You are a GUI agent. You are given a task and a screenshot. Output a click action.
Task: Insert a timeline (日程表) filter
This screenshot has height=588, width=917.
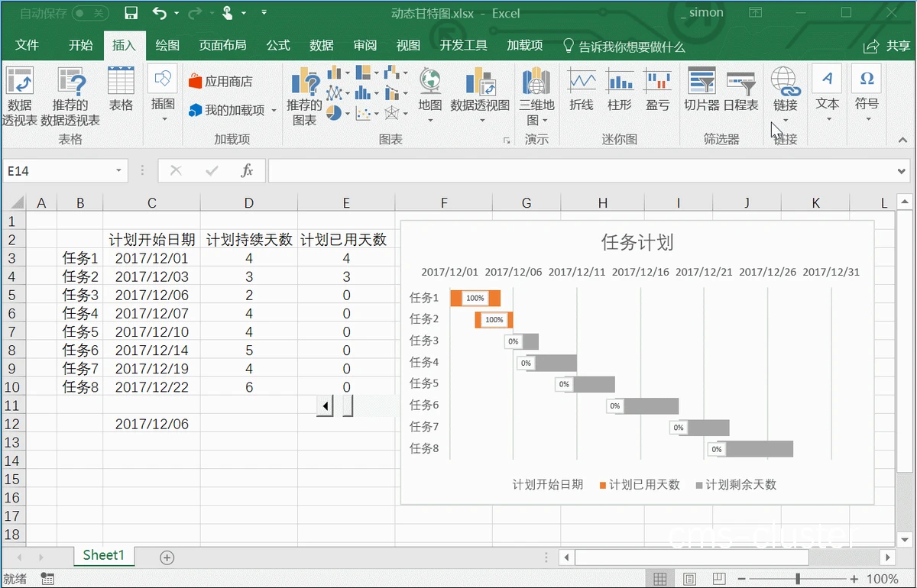coord(740,90)
